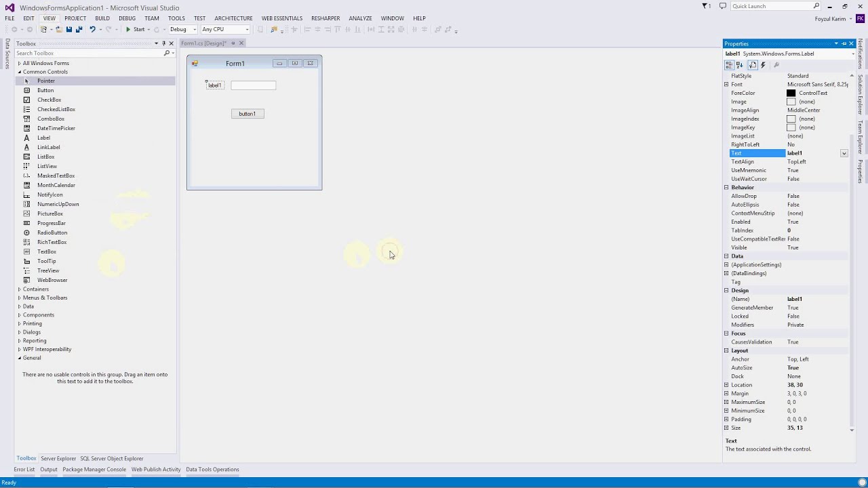
Task: Select the CheckBox control in Toolbox
Action: (95, 100)
